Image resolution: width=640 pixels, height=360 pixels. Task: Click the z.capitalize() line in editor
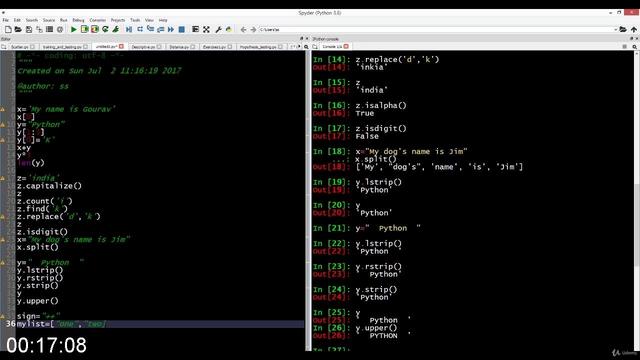point(49,186)
